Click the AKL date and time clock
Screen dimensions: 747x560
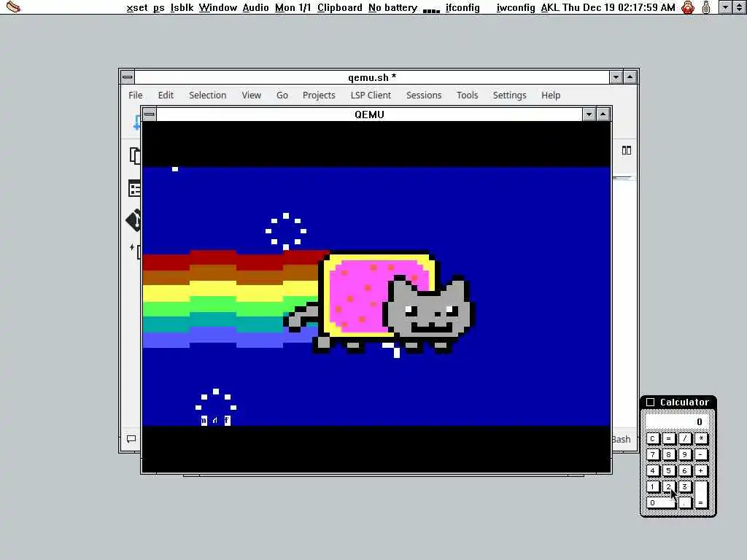tap(608, 7)
